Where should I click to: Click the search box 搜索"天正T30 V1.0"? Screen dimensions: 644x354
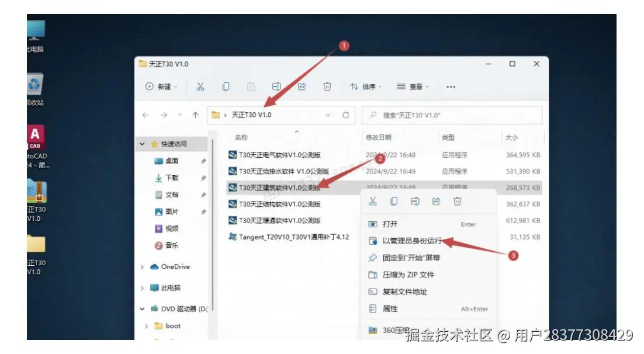452,116
